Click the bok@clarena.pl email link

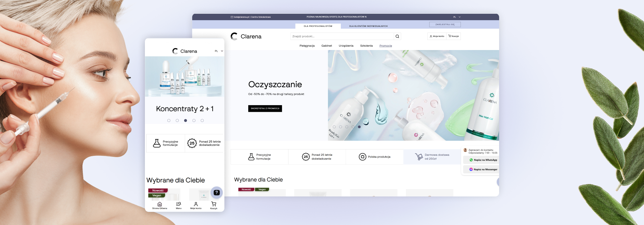click(241, 17)
